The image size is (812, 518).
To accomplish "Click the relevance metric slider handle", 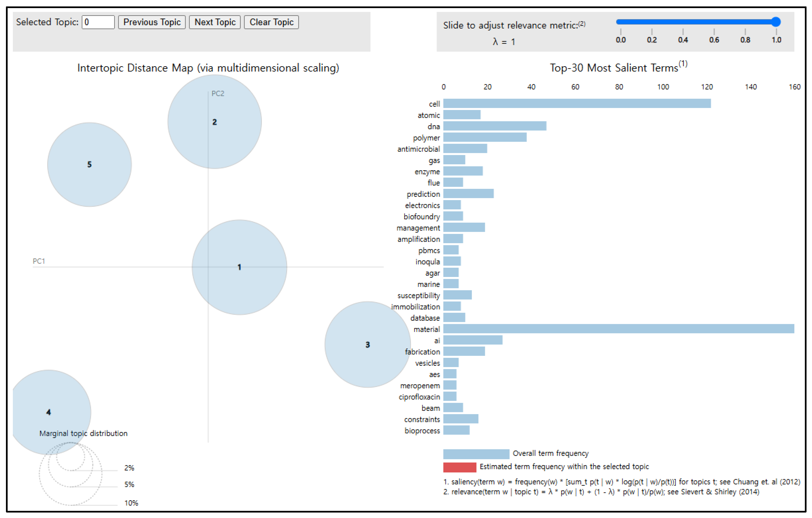I will (x=776, y=22).
